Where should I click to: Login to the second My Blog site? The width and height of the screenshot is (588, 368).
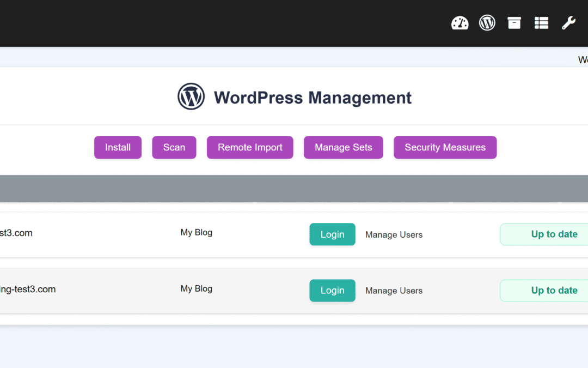point(332,290)
